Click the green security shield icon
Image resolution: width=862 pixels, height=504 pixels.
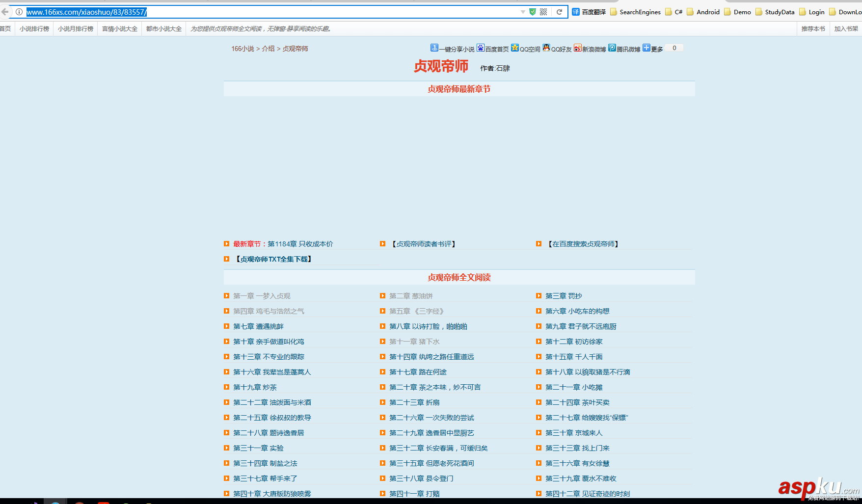coord(533,12)
